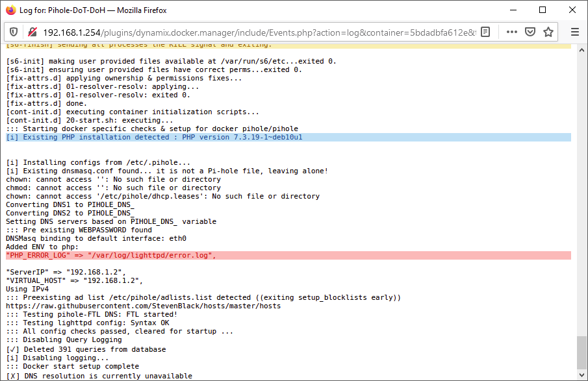The image size is (588, 381).
Task: Open the page actions three-dot menu
Action: pos(511,32)
